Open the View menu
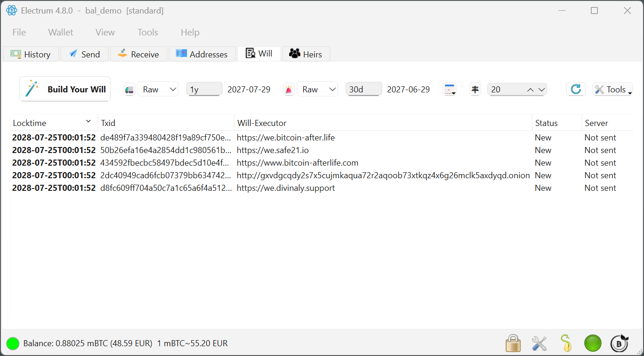644x356 pixels. (x=105, y=32)
